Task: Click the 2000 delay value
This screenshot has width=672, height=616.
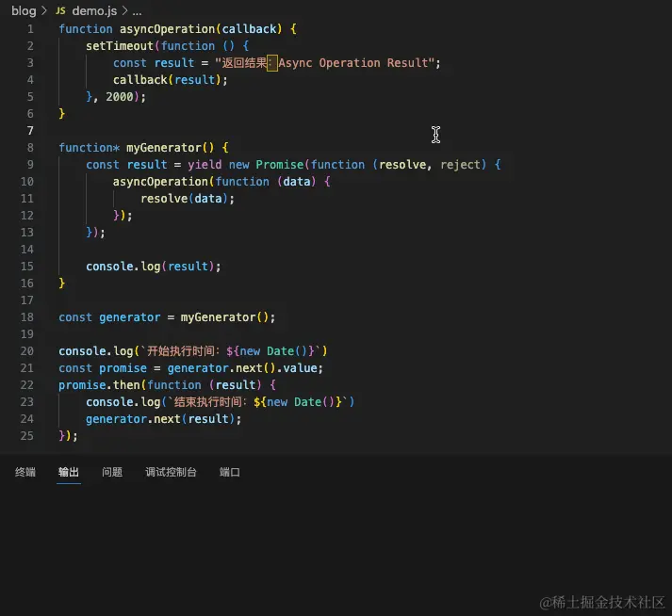Action: (120, 97)
